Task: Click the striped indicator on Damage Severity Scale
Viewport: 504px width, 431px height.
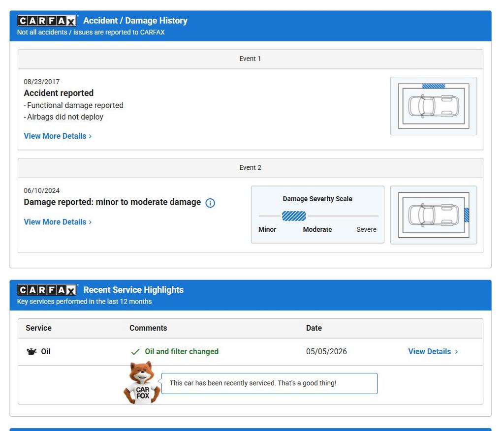Action: 294,216
